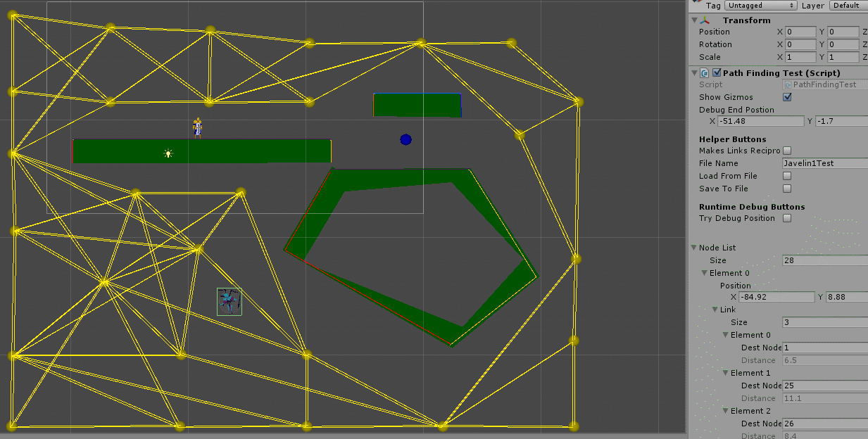
Task: Edit Element 0 Position Y value 8.88
Action: (x=847, y=297)
